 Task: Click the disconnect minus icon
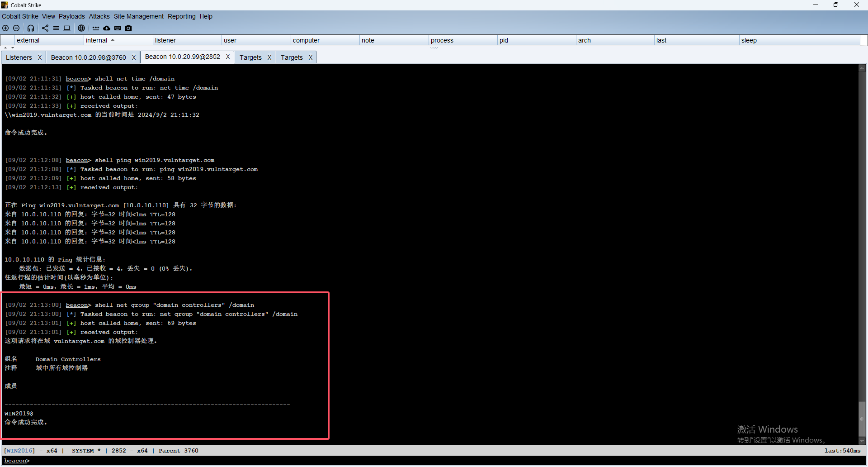tap(16, 28)
